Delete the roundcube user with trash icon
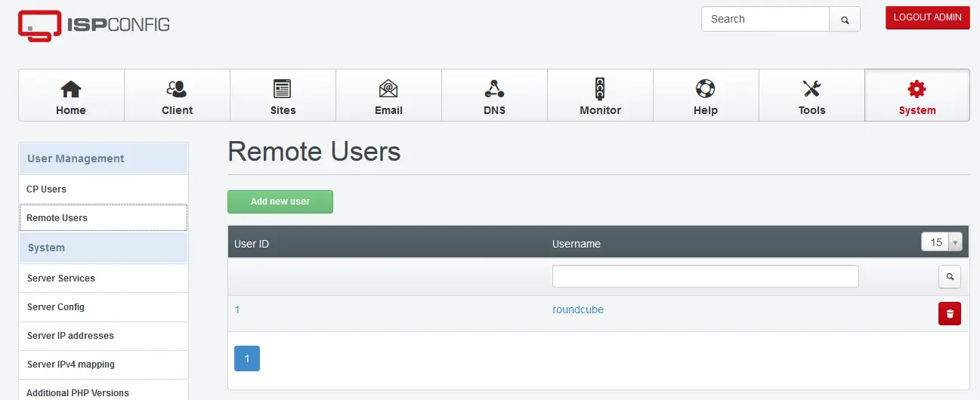 950,314
